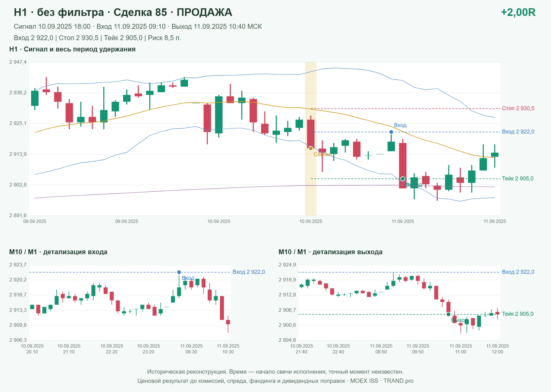This screenshot has height=392, width=551.
Task: Click the 'Вход 2 922,0 | Стоп 2 930,5' parameters line
Action: 97,38
